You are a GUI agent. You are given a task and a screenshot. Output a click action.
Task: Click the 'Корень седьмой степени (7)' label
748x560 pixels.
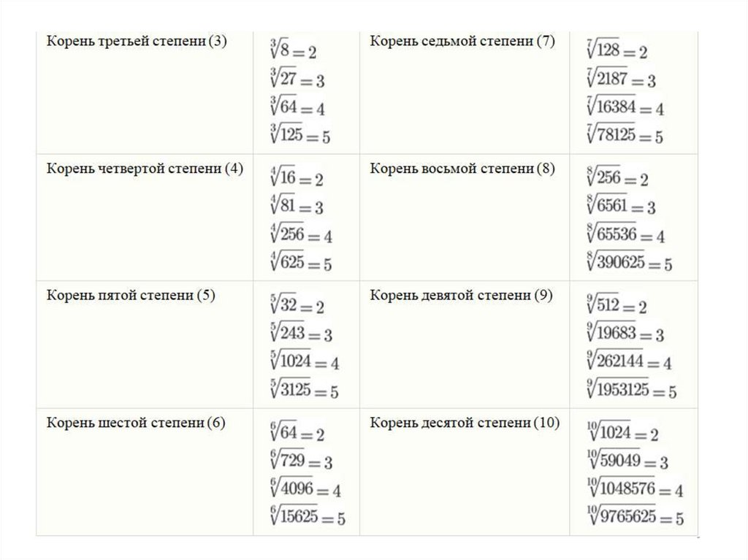coord(462,42)
